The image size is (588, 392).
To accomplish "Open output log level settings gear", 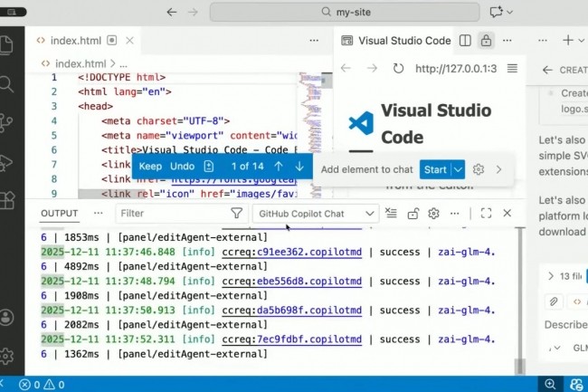I will tap(433, 214).
